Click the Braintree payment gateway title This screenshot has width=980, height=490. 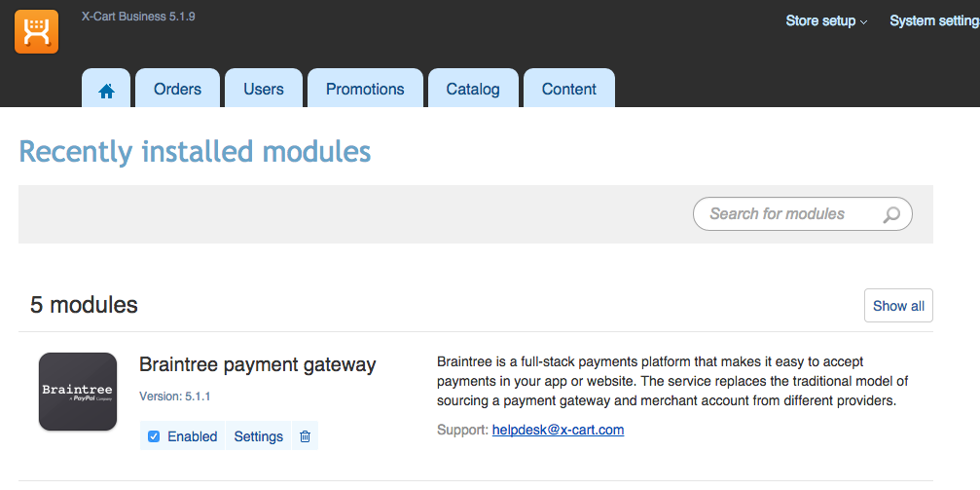[x=258, y=364]
